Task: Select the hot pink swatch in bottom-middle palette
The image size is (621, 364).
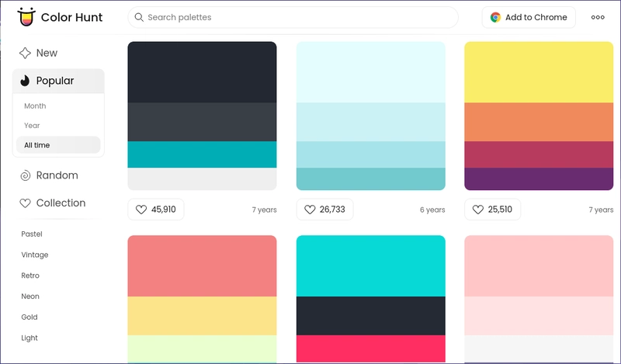Action: click(x=371, y=349)
